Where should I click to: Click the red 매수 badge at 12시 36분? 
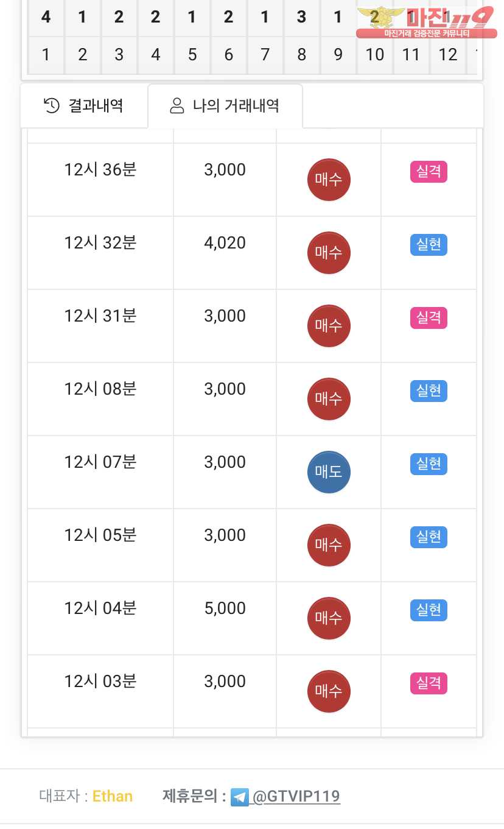pyautogui.click(x=329, y=180)
